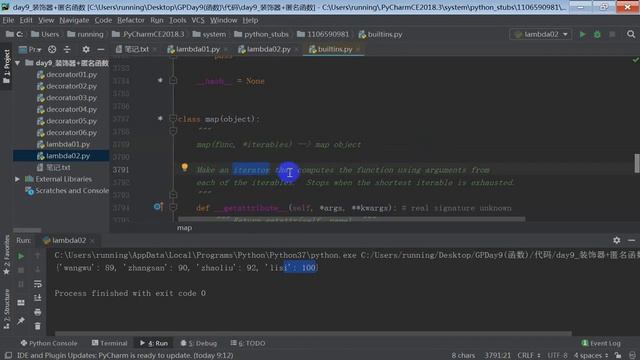Click python_stubs breadcrumb folder
This screenshot has width=640, height=360.
coord(262,34)
